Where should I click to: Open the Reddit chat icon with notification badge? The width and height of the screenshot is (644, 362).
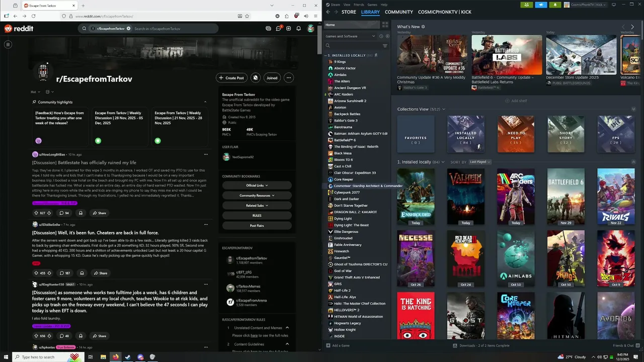[278, 28]
